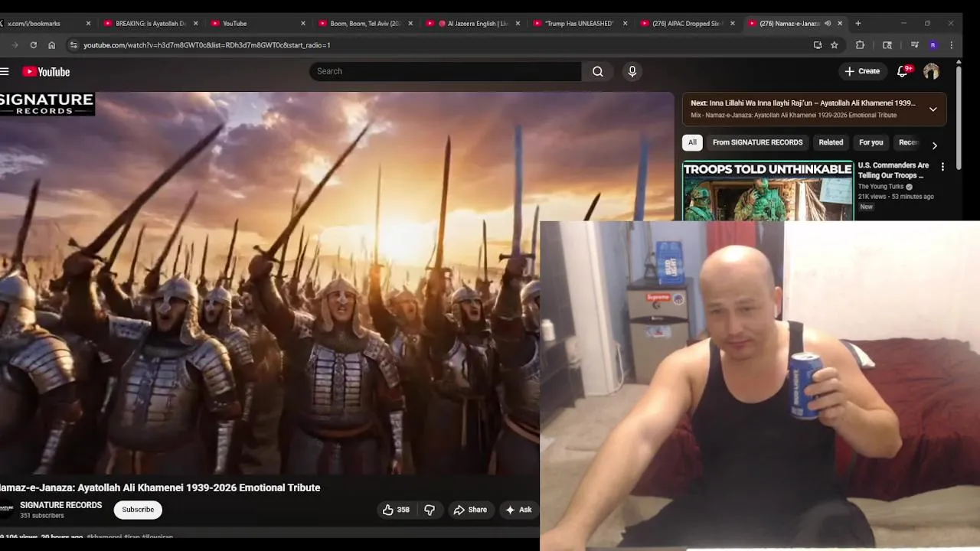Screen dimensions: 980x551
Task: Open the TROOPS TOLD UNTHINKABLE thumbnail
Action: [768, 191]
